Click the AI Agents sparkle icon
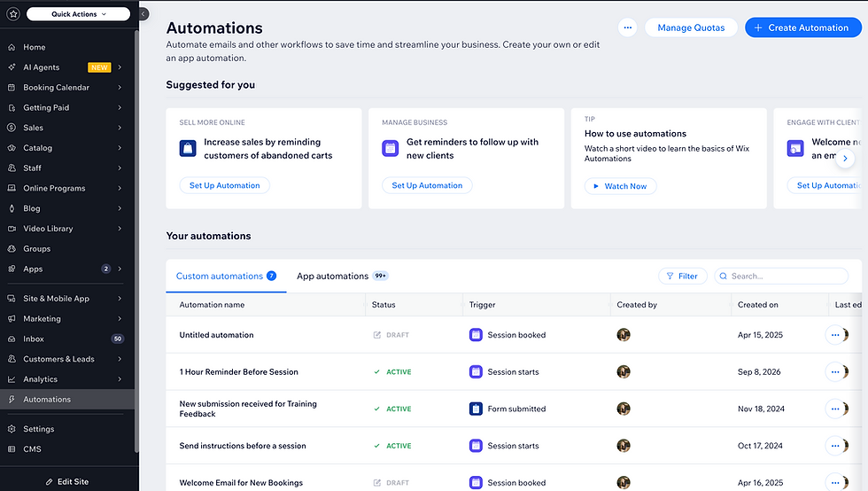The width and height of the screenshot is (868, 491). point(12,67)
